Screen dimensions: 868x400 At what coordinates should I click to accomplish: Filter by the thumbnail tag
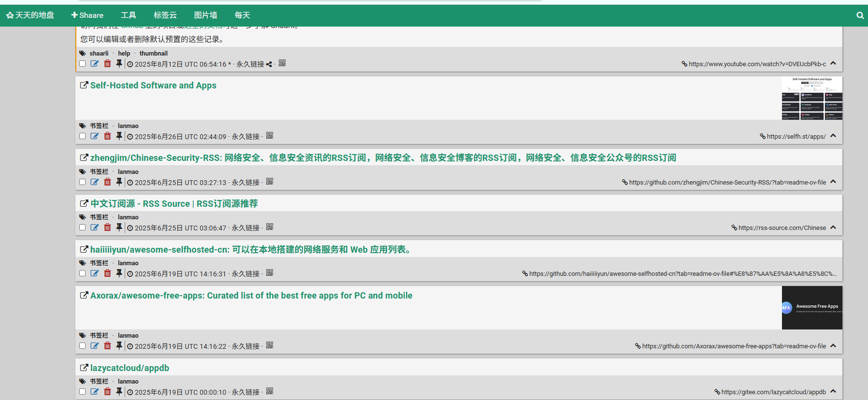point(154,54)
